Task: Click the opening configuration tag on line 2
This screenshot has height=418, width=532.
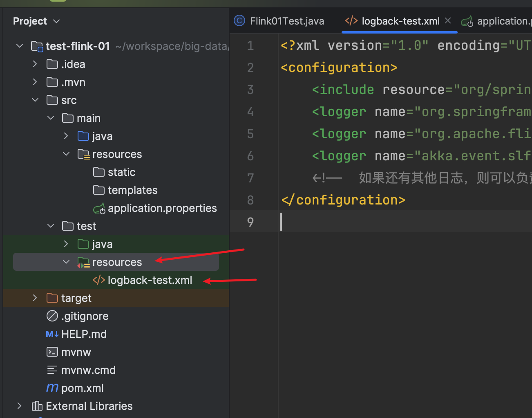Action: (x=339, y=67)
